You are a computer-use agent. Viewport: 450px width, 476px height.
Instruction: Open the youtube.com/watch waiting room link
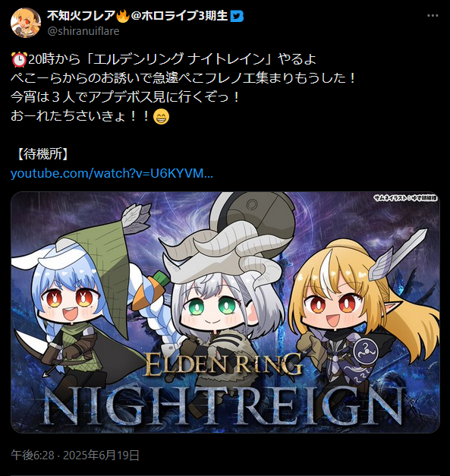[x=112, y=173]
